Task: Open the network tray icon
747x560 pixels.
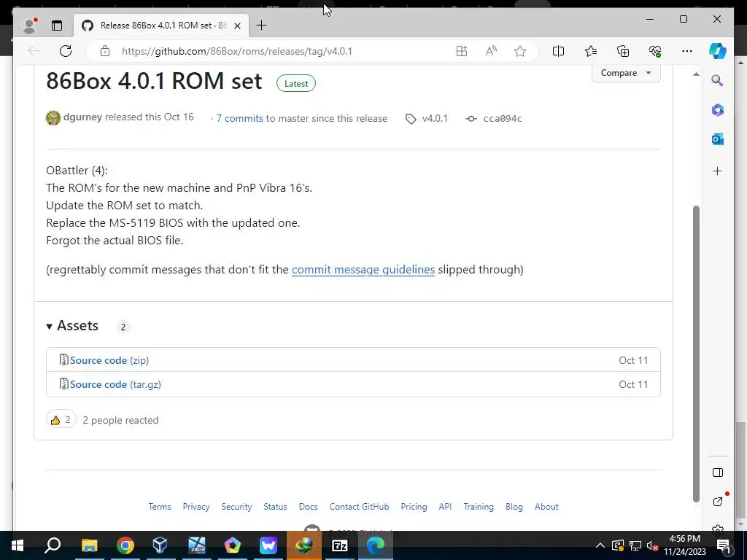Action: click(x=635, y=545)
